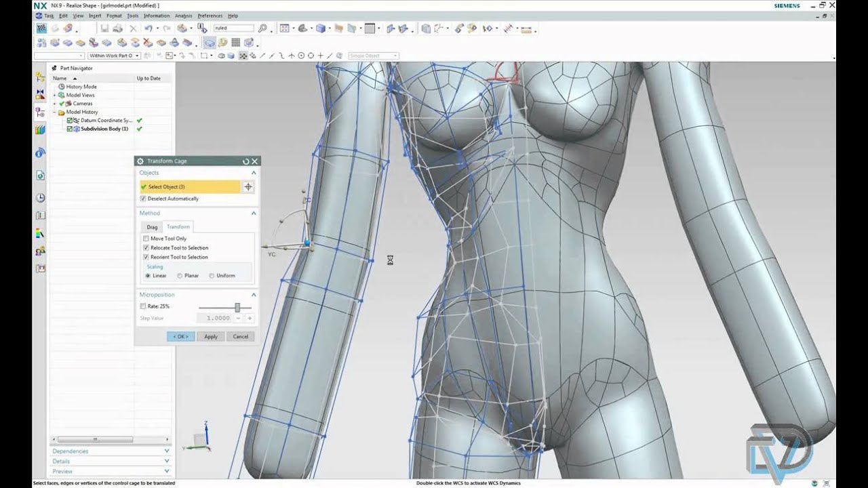Expand the Model Views tree node

pos(54,96)
